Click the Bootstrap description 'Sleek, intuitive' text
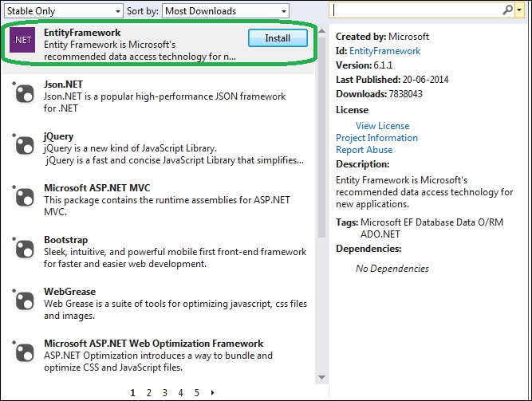532x401 pixels. pos(175,258)
